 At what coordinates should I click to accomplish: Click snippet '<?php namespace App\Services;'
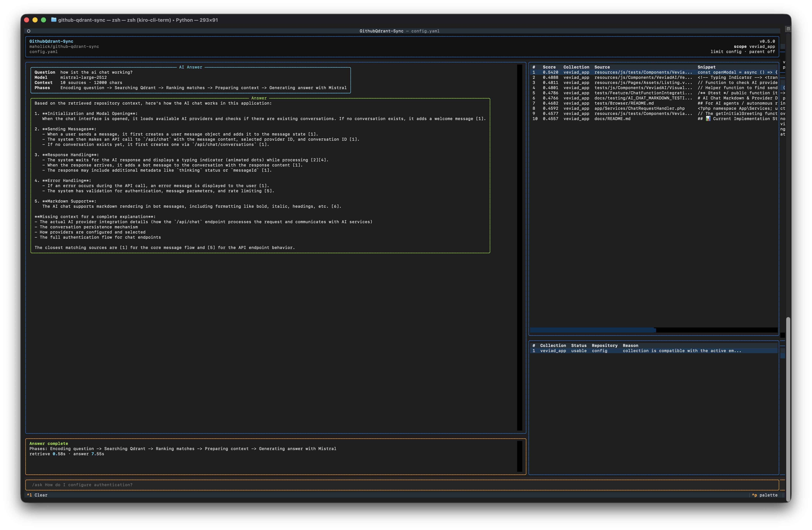coord(735,108)
